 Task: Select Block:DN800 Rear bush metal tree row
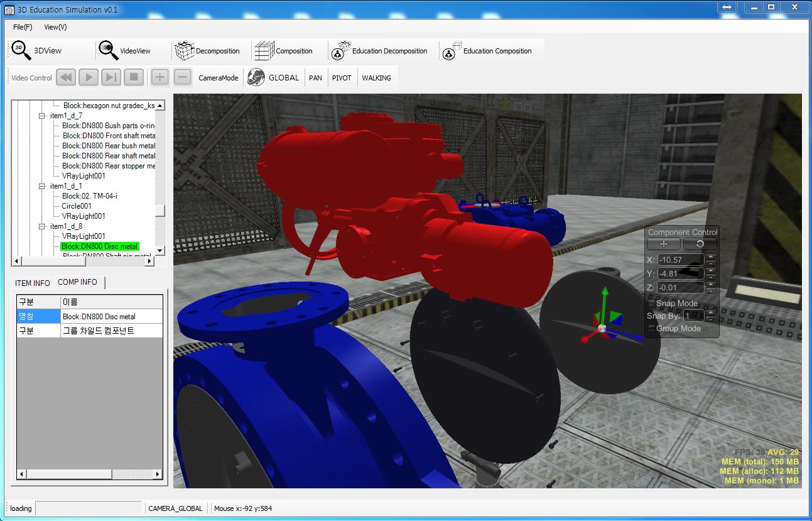pyautogui.click(x=109, y=146)
